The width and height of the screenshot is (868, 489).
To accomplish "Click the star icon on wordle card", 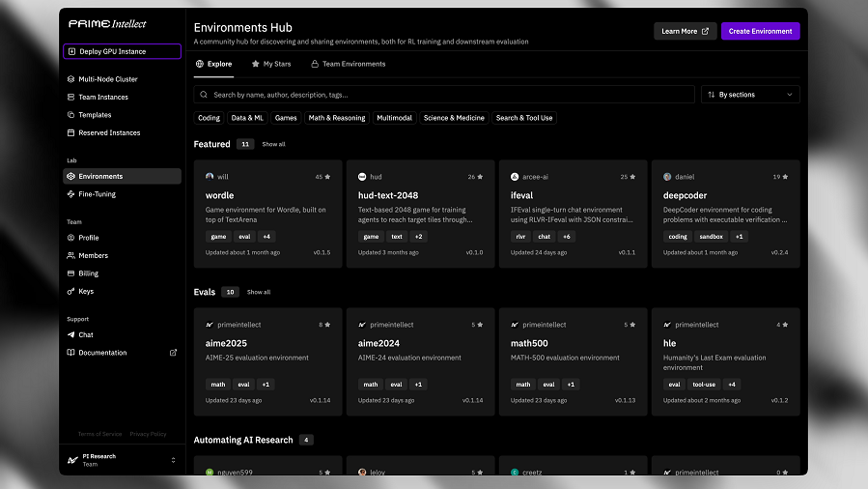I will point(327,177).
